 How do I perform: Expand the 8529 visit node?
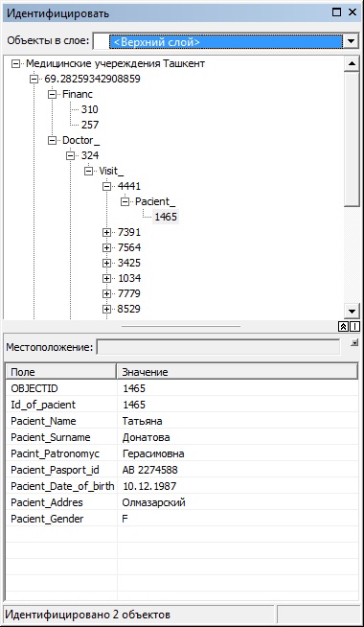[106, 309]
